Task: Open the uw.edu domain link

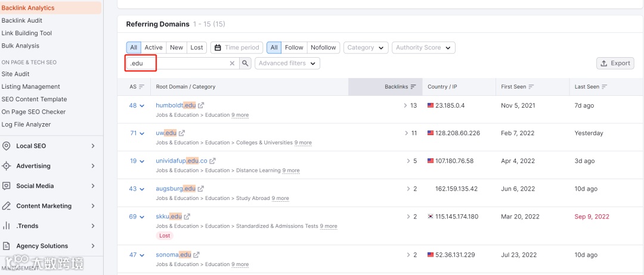Action: [x=166, y=133]
